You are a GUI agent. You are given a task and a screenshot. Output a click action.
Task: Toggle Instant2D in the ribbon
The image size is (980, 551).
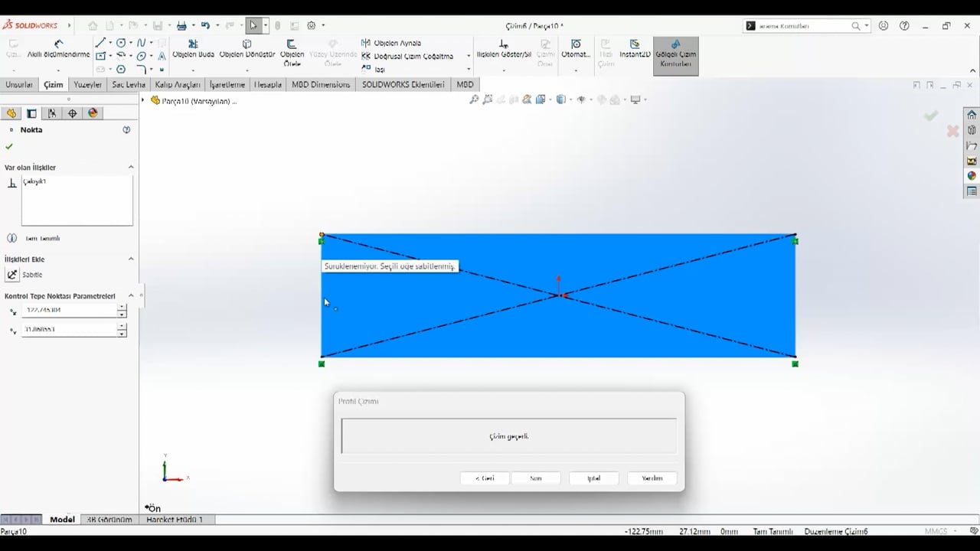tap(635, 49)
